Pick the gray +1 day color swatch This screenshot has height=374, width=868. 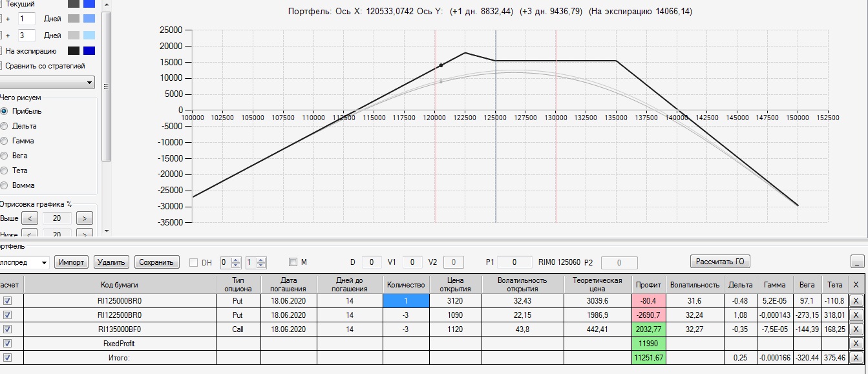pos(74,19)
